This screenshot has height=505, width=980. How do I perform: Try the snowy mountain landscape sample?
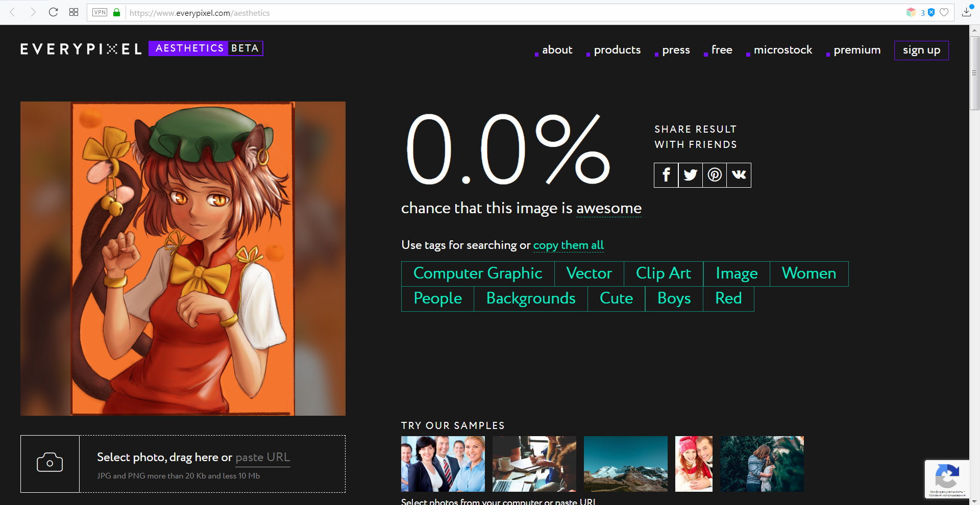[626, 464]
